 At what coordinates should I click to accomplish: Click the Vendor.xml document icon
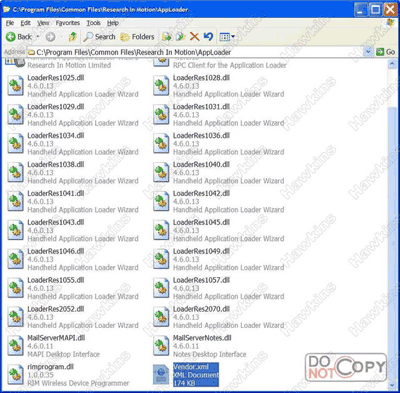coord(161,375)
